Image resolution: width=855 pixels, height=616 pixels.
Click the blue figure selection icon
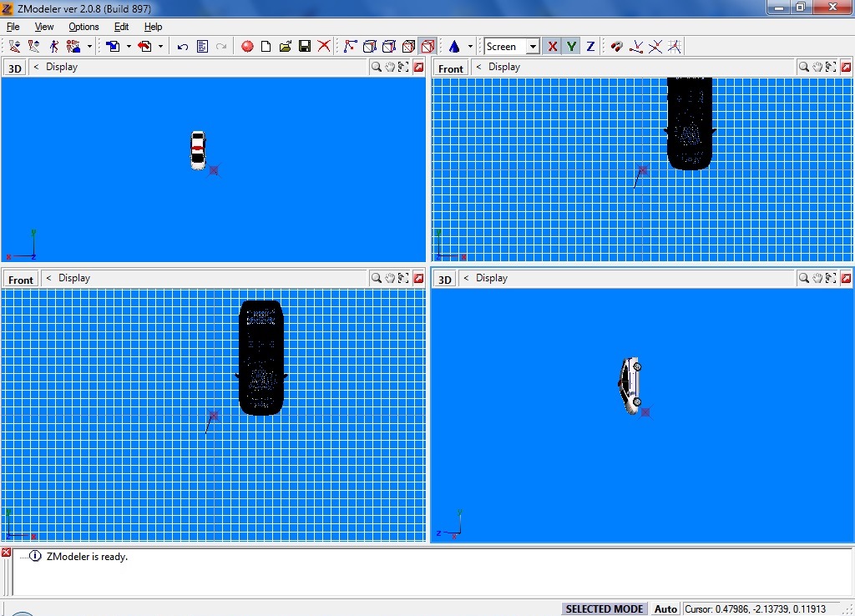[x=53, y=47]
